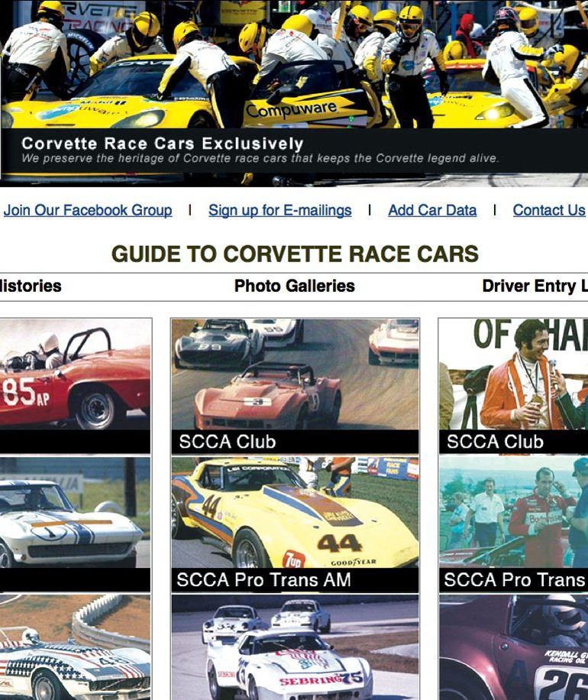Click the yellow number 44 Corvette thumbnail
The image size is (588, 700).
click(295, 513)
